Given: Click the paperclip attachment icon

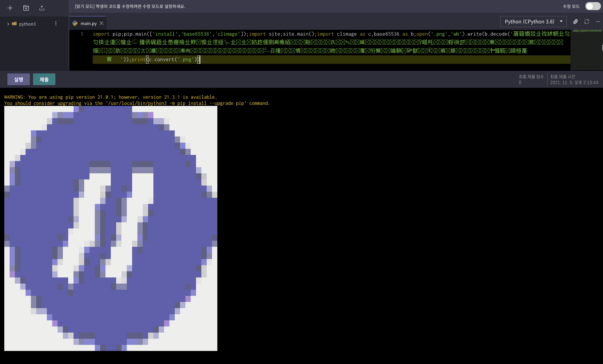Looking at the screenshot, I should [x=575, y=22].
